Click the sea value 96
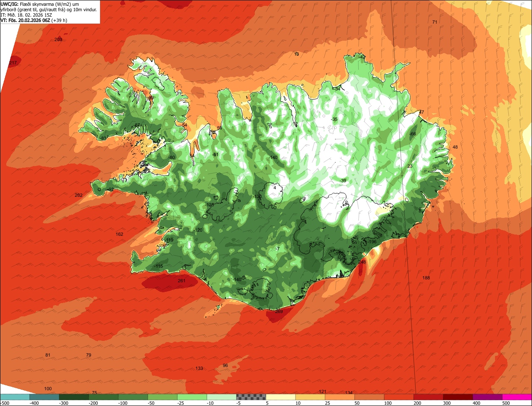This screenshot has width=532, height=406. [225, 366]
